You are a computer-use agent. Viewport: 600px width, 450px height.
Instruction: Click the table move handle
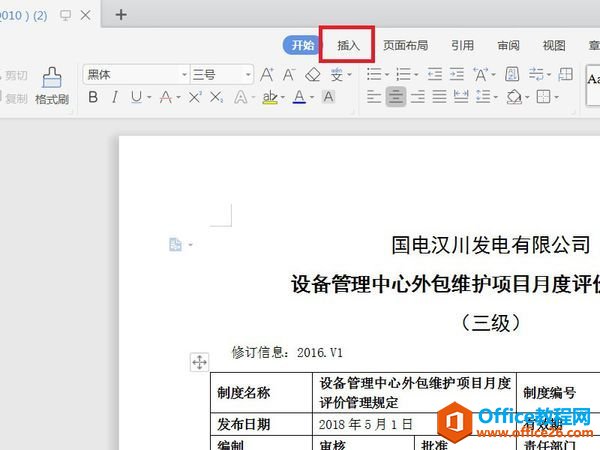click(x=199, y=362)
